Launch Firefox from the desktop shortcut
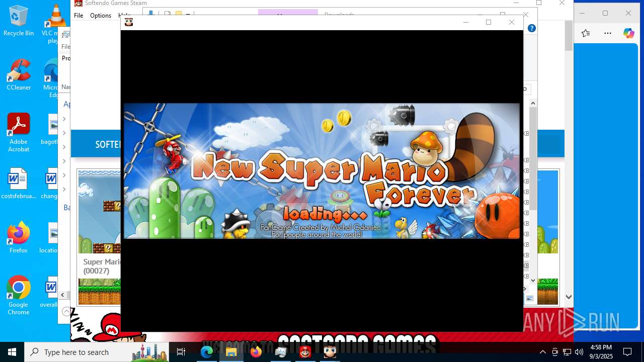The width and height of the screenshot is (644, 362). (19, 237)
